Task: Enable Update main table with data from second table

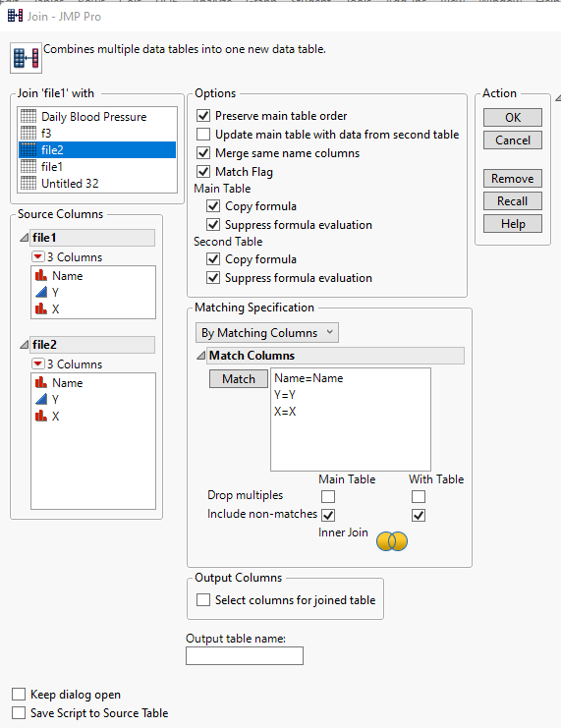Action: (x=203, y=135)
